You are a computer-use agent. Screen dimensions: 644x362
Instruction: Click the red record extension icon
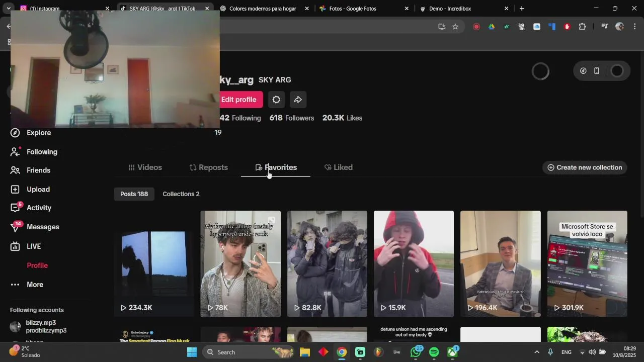click(476, 27)
